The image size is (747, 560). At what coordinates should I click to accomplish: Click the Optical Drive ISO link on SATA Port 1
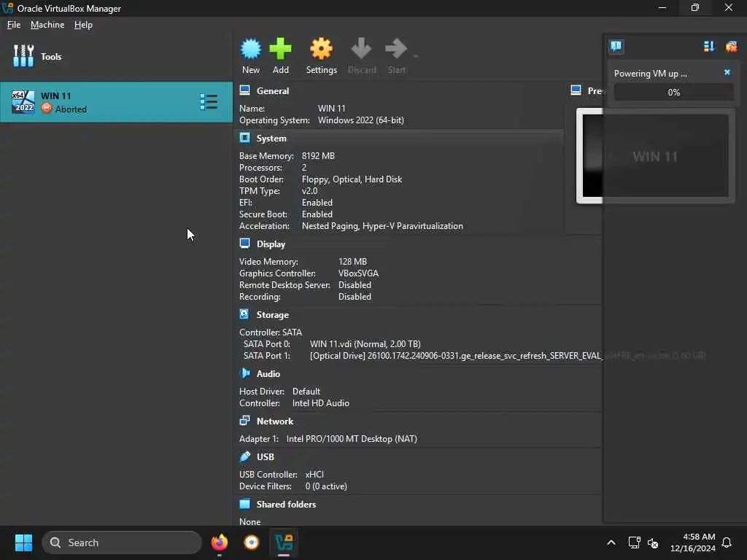(x=508, y=356)
